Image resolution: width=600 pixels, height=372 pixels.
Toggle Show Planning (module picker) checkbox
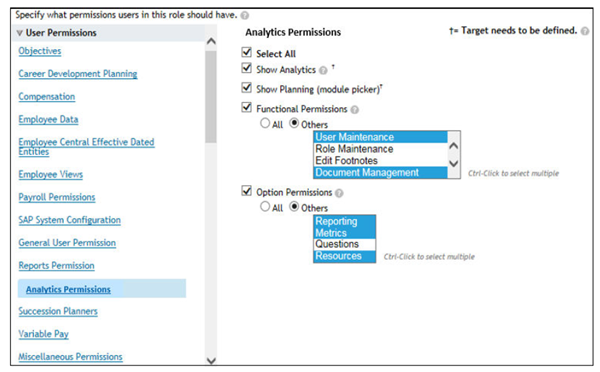tap(247, 88)
